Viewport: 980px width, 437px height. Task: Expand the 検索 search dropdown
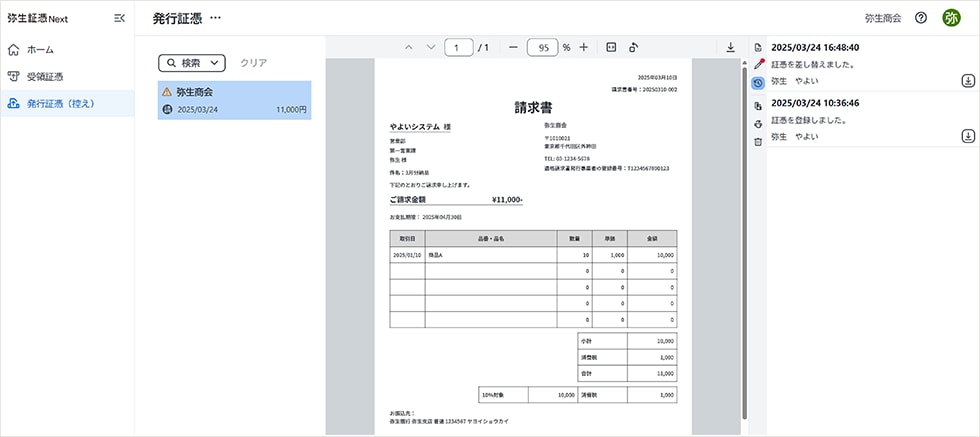coord(191,62)
